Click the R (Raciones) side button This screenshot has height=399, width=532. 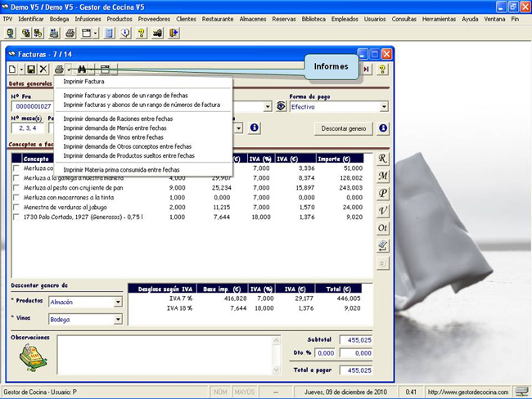pos(383,158)
